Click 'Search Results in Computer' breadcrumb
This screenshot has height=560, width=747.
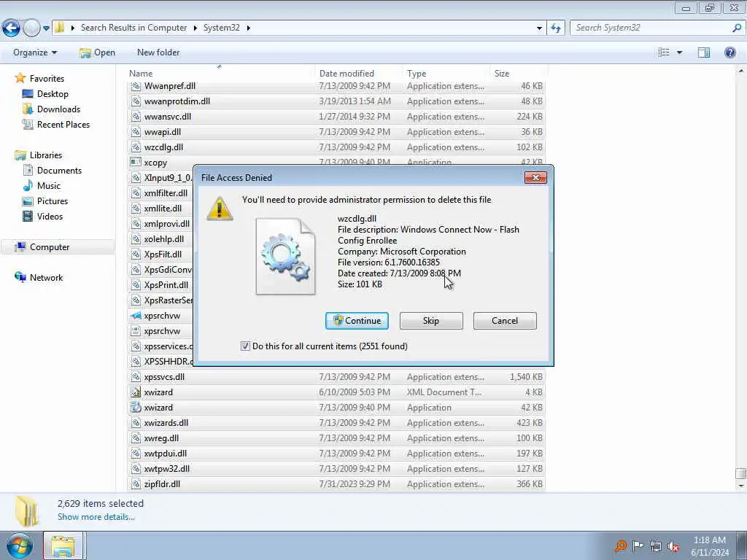click(x=134, y=28)
